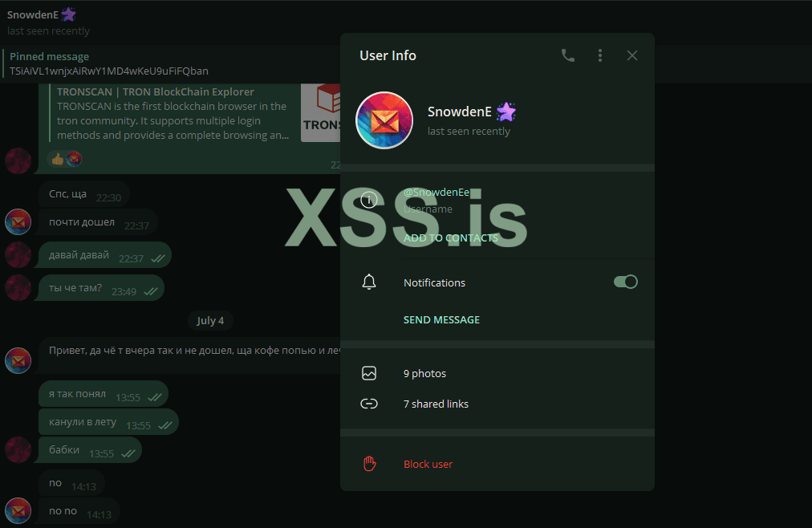Click the notification bell icon
The height and width of the screenshot is (528, 812).
click(x=369, y=282)
